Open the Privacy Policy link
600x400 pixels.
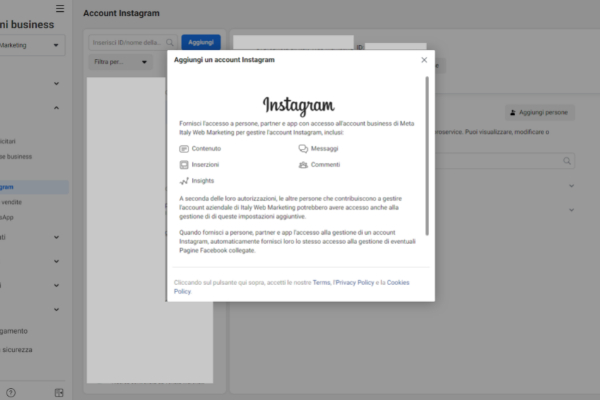pyautogui.click(x=354, y=283)
